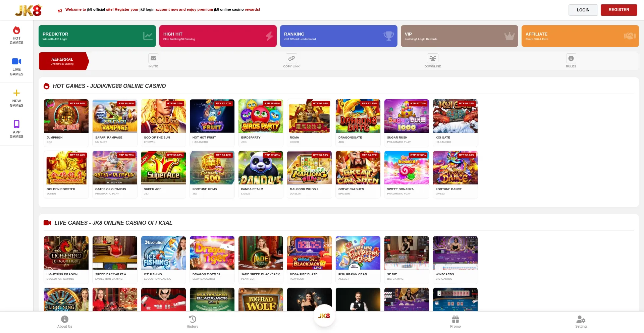644x333 pixels.
Task: Open the Jumphigh game thumbnail
Action: (x=66, y=116)
